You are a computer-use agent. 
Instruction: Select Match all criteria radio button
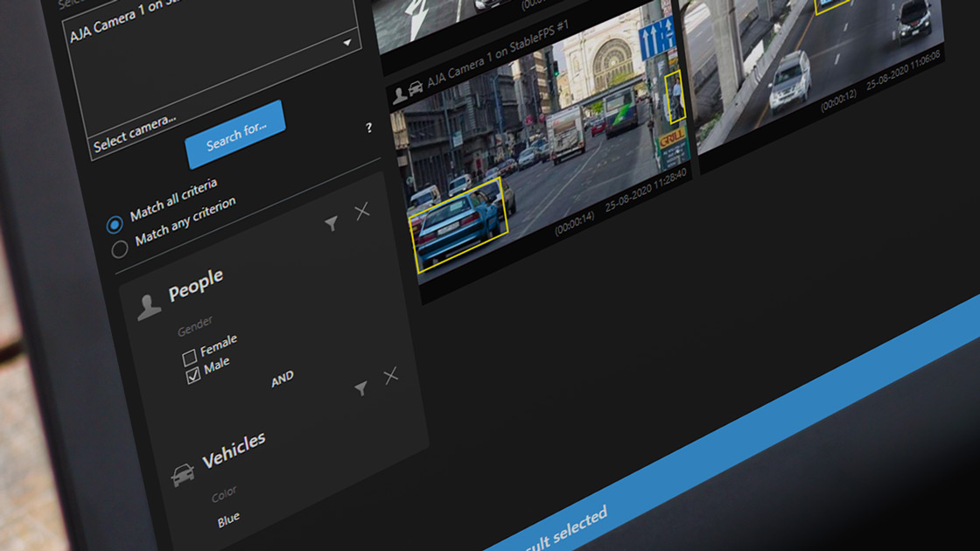point(115,224)
